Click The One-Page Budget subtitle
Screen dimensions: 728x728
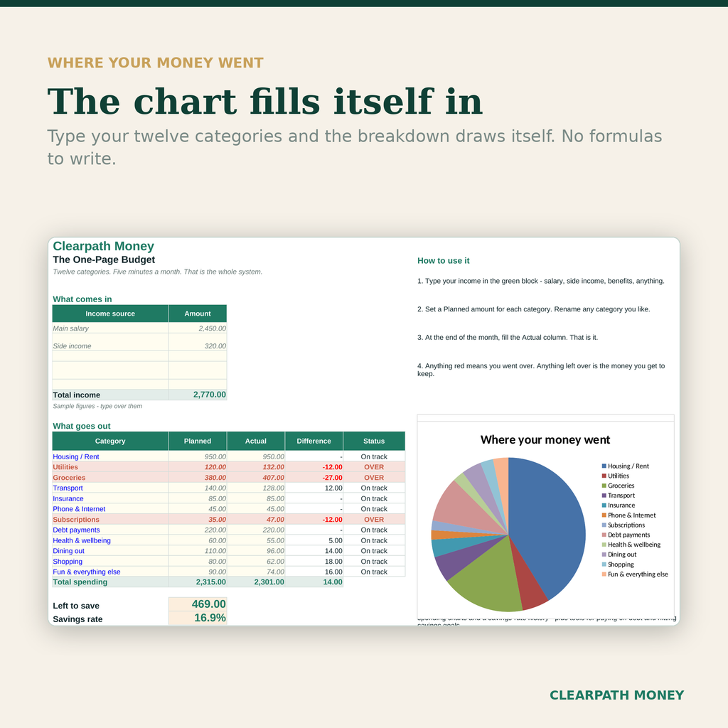(x=104, y=259)
